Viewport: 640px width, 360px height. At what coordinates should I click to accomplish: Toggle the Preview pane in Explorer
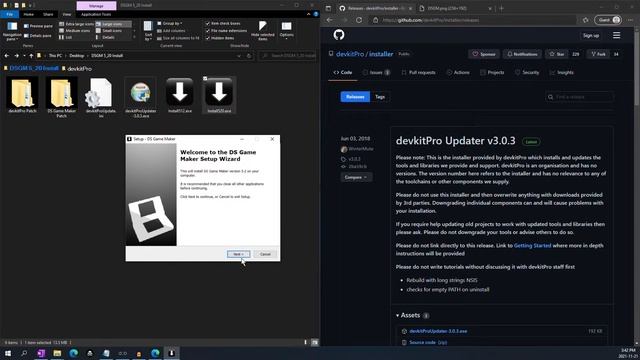click(x=38, y=26)
